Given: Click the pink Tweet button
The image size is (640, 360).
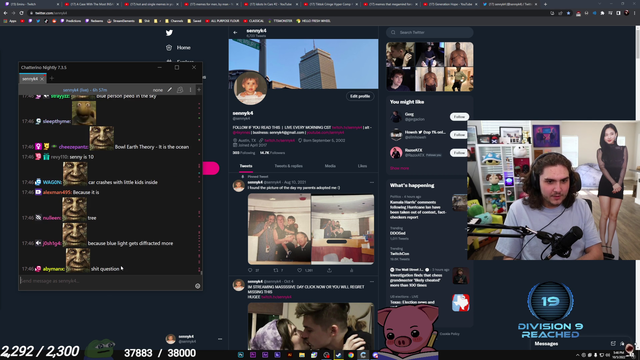Looking at the screenshot, I should pyautogui.click(x=211, y=168).
